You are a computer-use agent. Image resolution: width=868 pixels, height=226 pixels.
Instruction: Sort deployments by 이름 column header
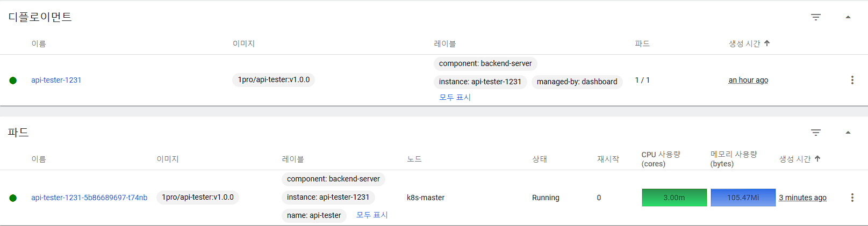pyautogui.click(x=39, y=43)
